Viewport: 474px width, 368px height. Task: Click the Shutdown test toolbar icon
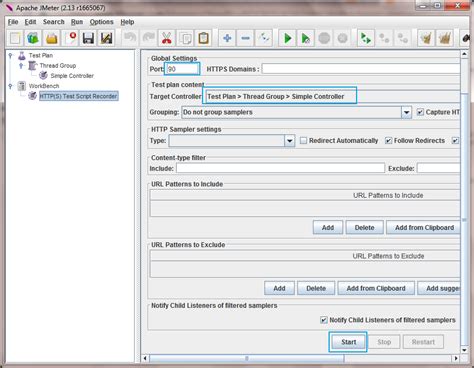point(342,38)
